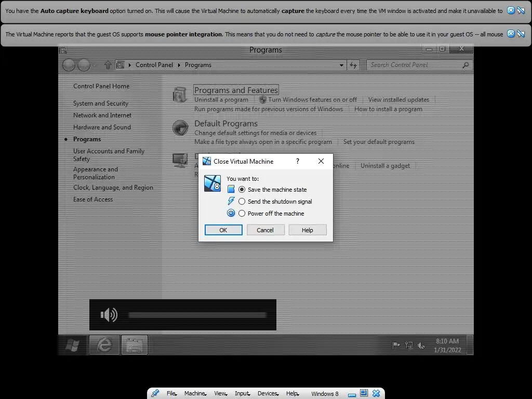Click the Forward navigation button
Screen dimensions: 532x399
[84, 65]
